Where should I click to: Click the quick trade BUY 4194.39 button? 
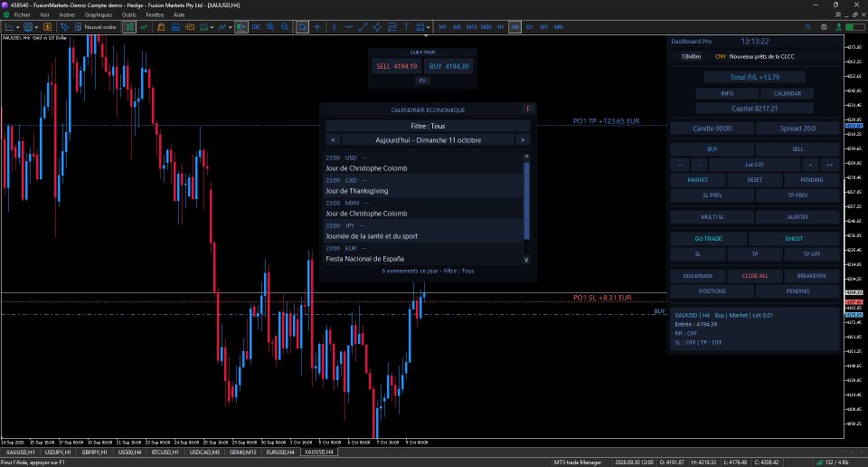(449, 66)
